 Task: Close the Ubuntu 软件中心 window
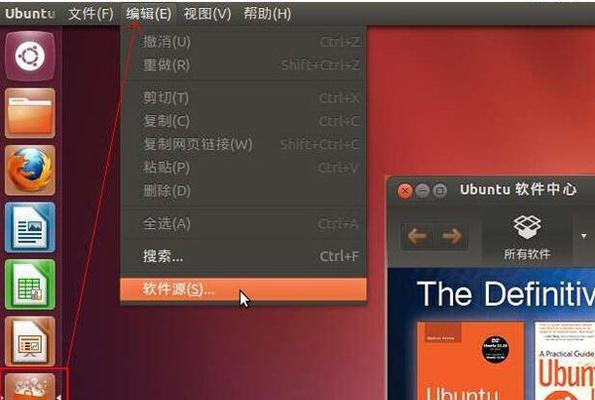[x=405, y=191]
